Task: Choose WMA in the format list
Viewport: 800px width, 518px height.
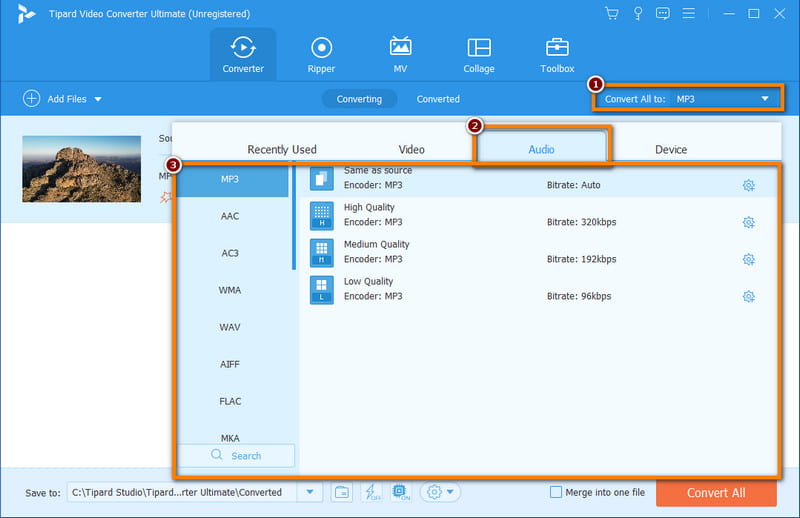Action: [x=230, y=290]
